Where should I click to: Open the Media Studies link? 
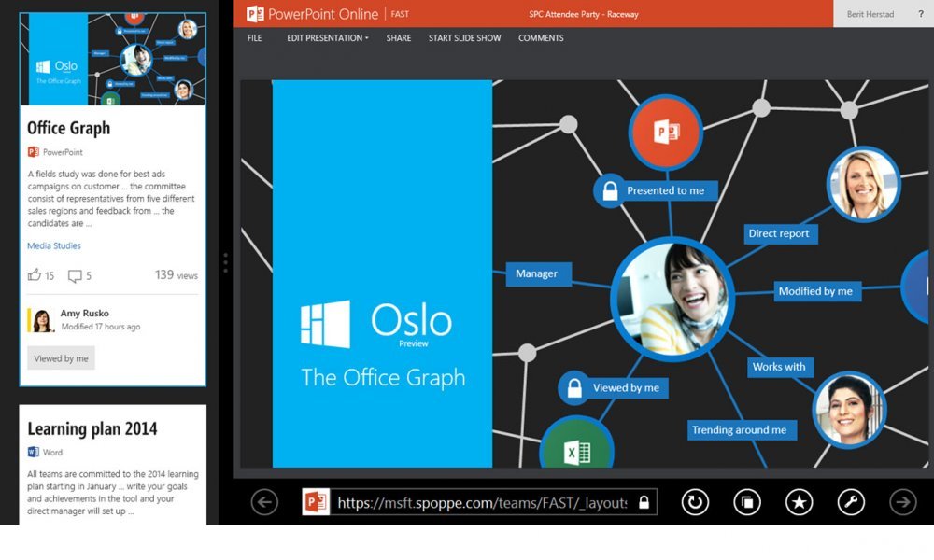coord(53,245)
